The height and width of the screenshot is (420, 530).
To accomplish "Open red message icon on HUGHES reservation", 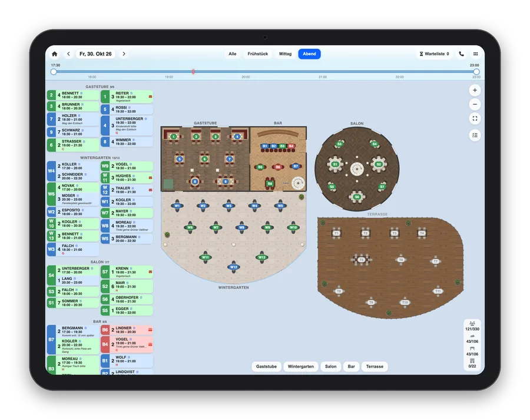I will coord(150,178).
